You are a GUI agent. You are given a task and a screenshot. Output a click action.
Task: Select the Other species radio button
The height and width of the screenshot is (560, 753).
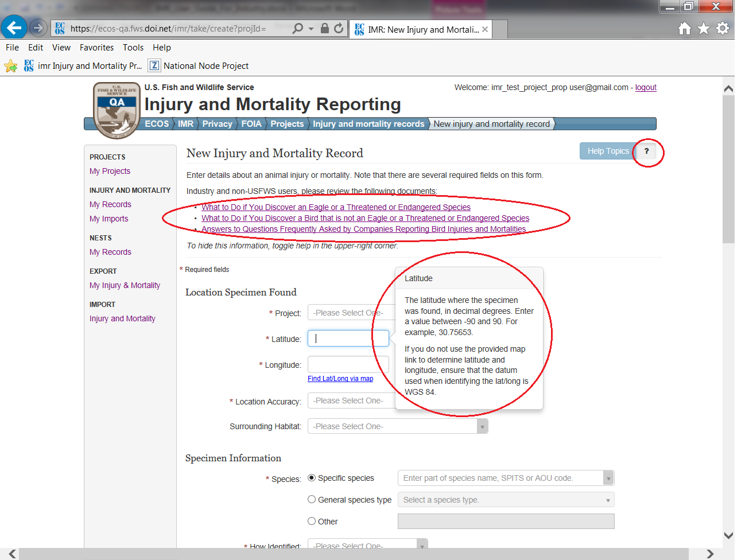(x=312, y=521)
